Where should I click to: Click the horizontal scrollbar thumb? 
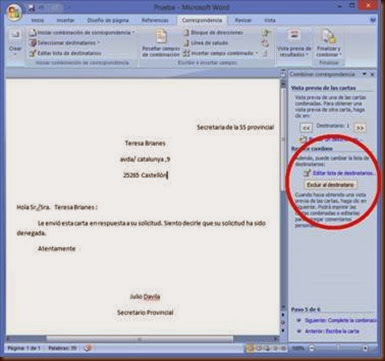point(139,339)
